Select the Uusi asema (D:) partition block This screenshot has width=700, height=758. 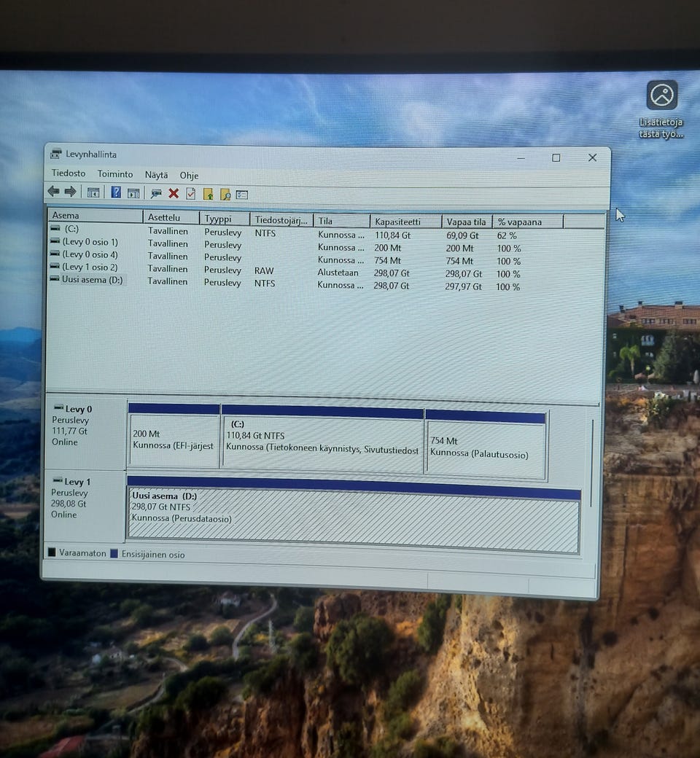click(354, 515)
